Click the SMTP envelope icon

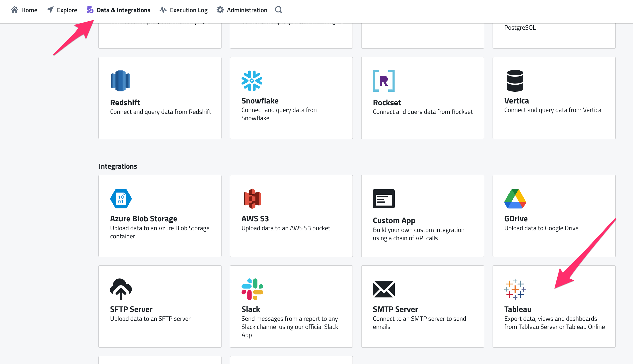click(384, 289)
